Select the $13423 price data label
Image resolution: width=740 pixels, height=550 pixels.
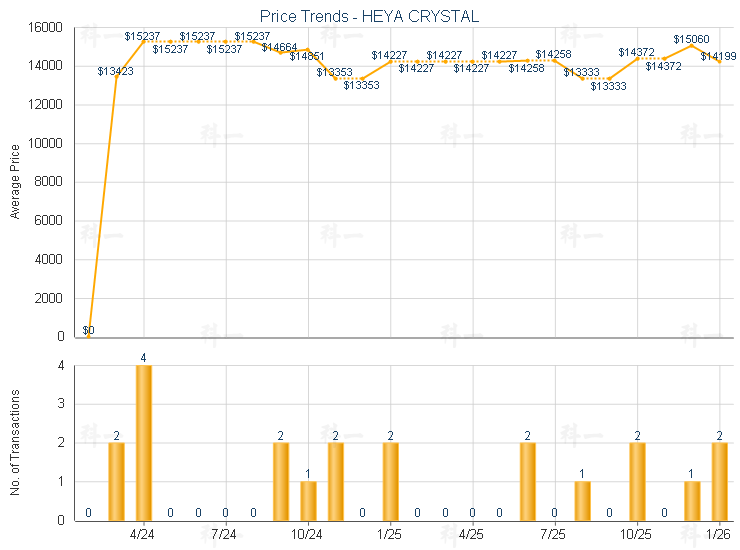116,71
